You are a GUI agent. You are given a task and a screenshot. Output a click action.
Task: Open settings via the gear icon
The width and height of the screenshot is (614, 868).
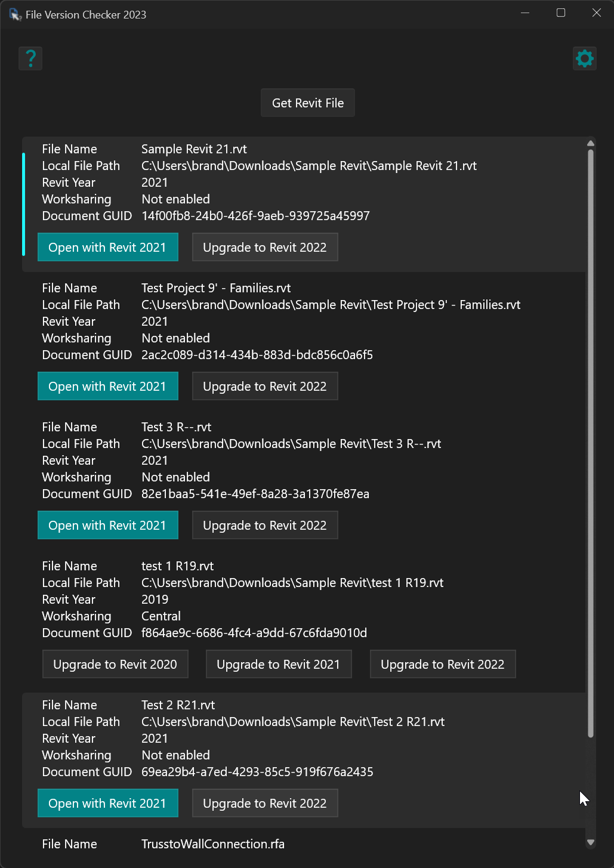pos(584,58)
